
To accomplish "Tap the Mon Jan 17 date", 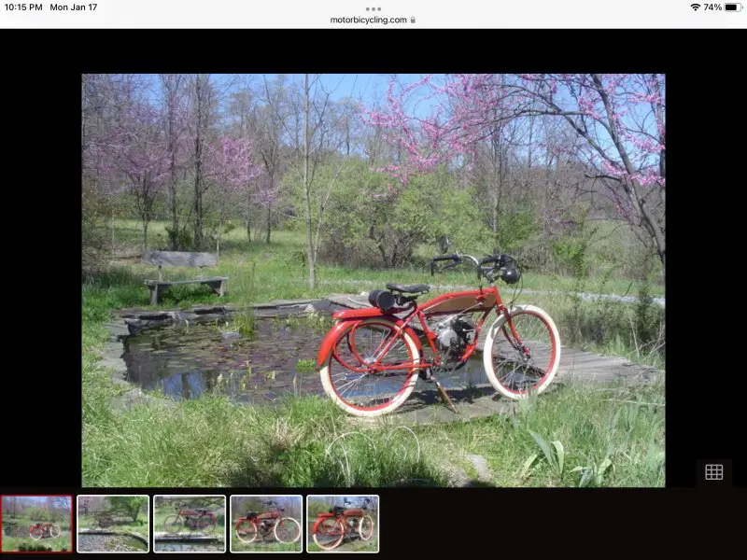I will click(x=73, y=7).
